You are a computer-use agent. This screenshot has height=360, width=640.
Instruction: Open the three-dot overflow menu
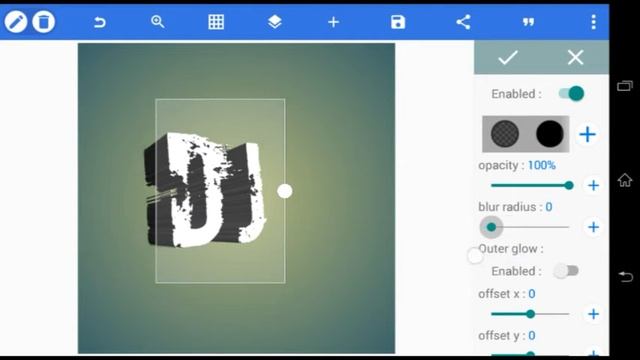click(x=593, y=22)
